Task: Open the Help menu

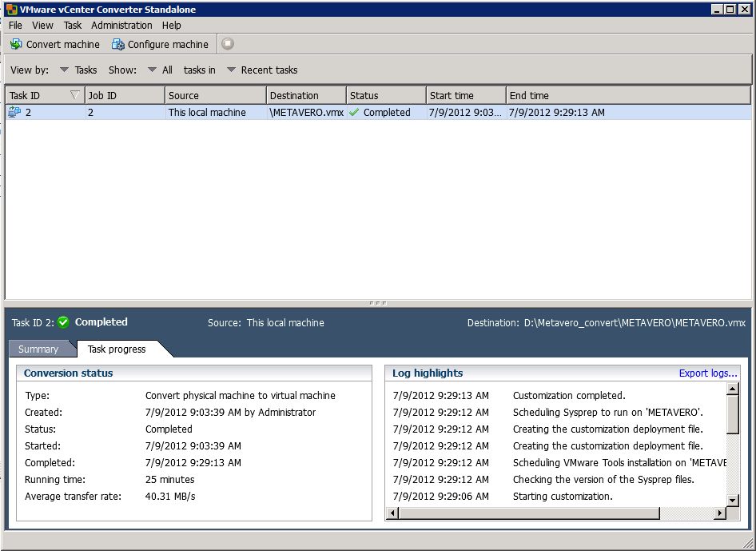Action: (x=171, y=25)
